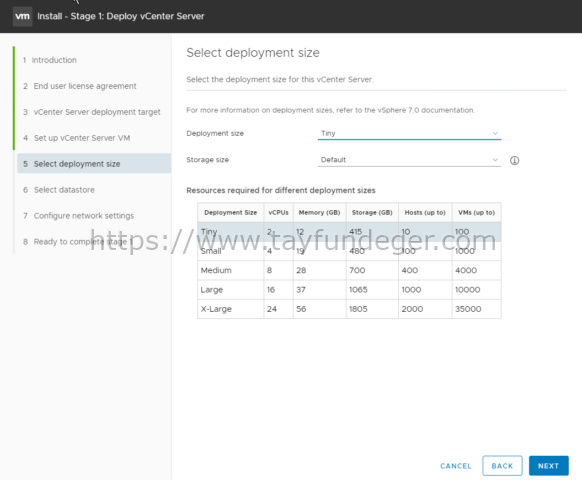Click the Resources required for different deployment sizes heading
The width and height of the screenshot is (582, 480).
(281, 190)
